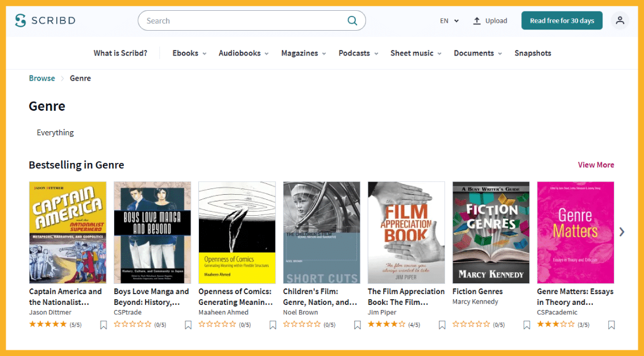Expand the Sheet music menu

416,53
